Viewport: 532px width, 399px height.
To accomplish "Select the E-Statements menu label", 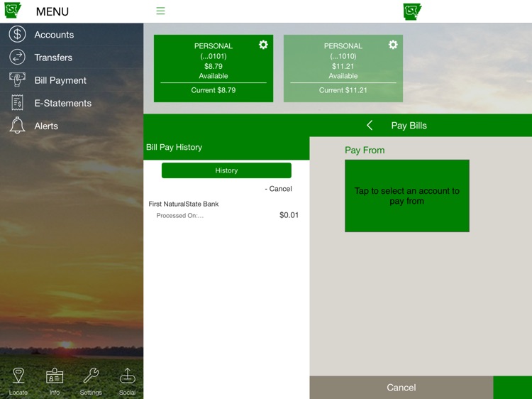I will pos(62,103).
